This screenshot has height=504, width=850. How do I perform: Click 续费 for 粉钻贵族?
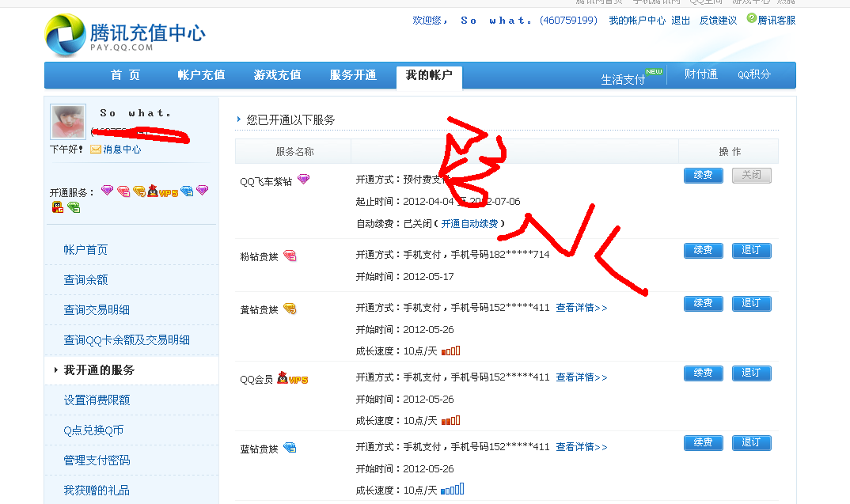tap(703, 250)
